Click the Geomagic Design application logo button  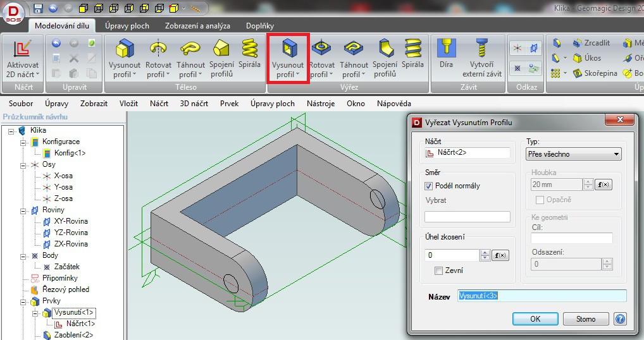point(13,13)
